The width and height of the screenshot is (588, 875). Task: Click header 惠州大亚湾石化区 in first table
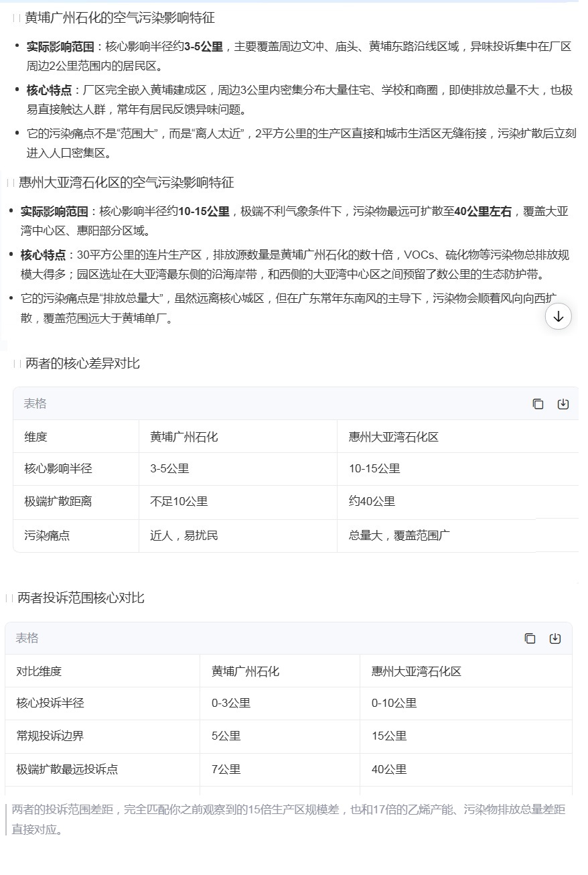click(x=394, y=437)
